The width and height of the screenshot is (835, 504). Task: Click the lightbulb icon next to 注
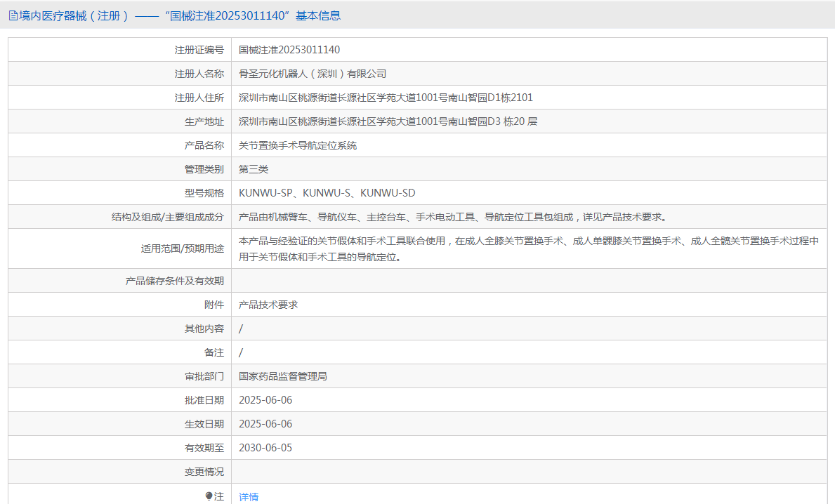(209, 496)
